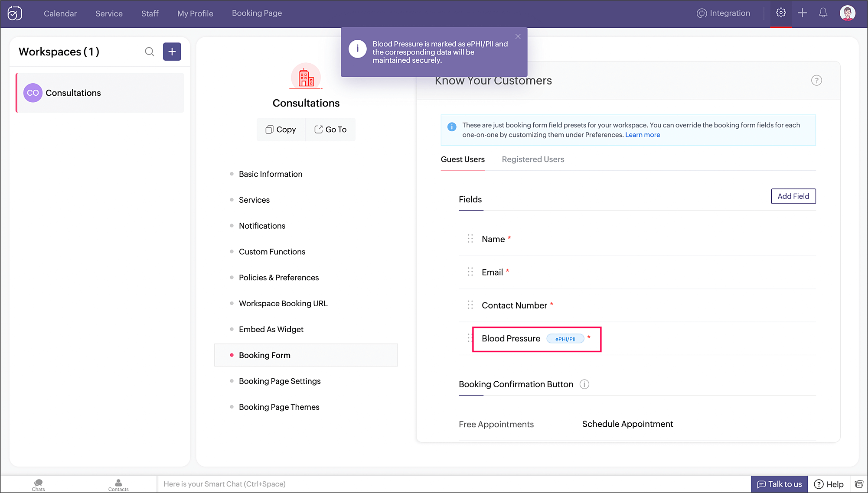
Task: Click info icon beside Booking Confirmation Button
Action: coord(584,384)
